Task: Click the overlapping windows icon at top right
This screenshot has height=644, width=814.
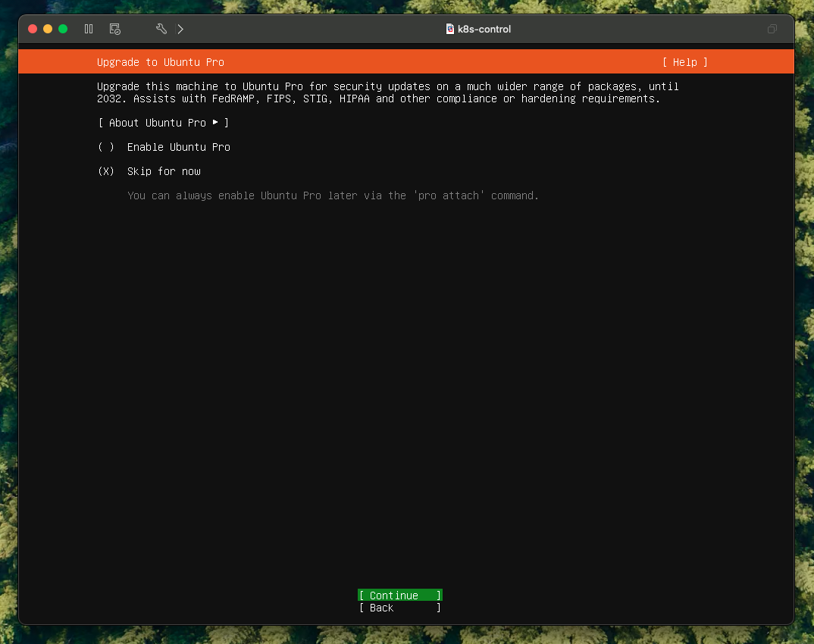Action: 772,30
